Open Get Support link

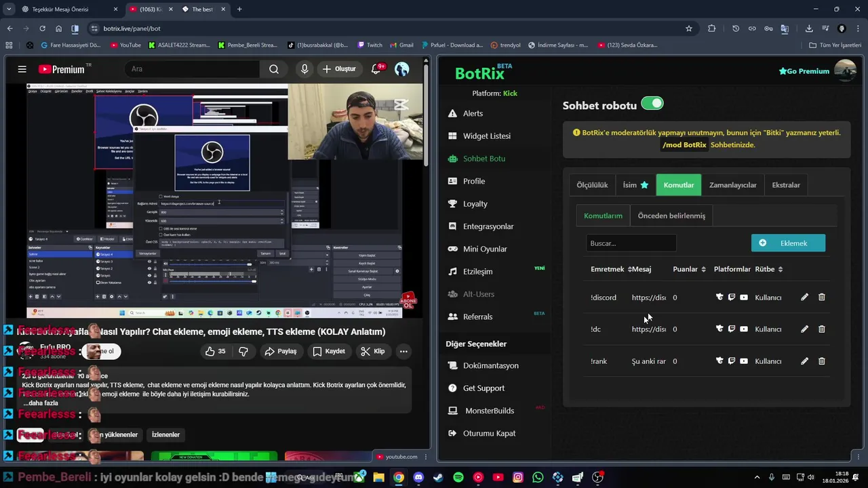475,388
